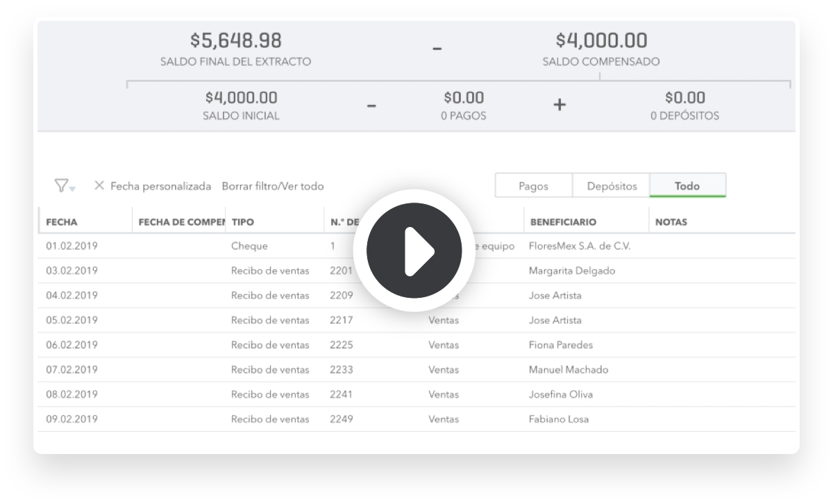Open receipt number 2217 row
This screenshot has height=504, width=833.
pyautogui.click(x=416, y=320)
